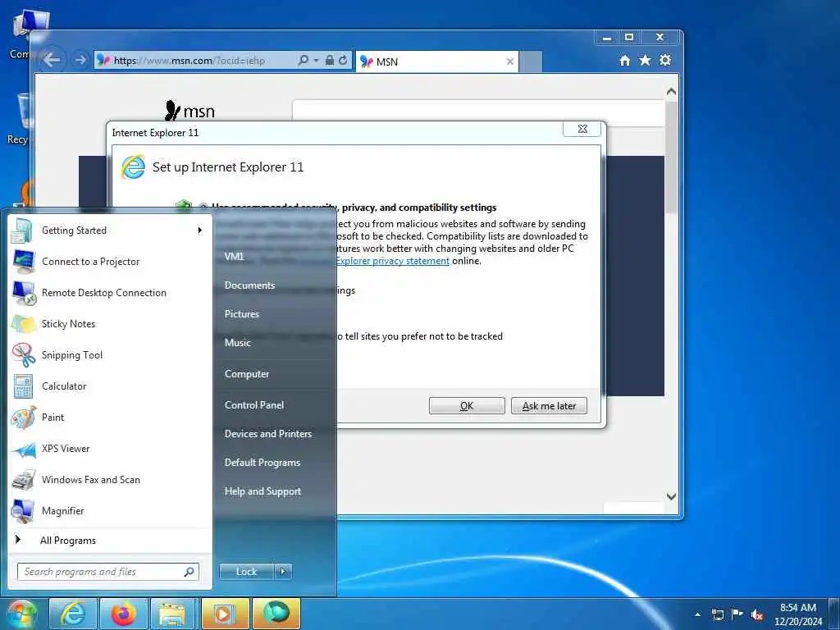
Task: Click the Lock button
Action: (246, 572)
